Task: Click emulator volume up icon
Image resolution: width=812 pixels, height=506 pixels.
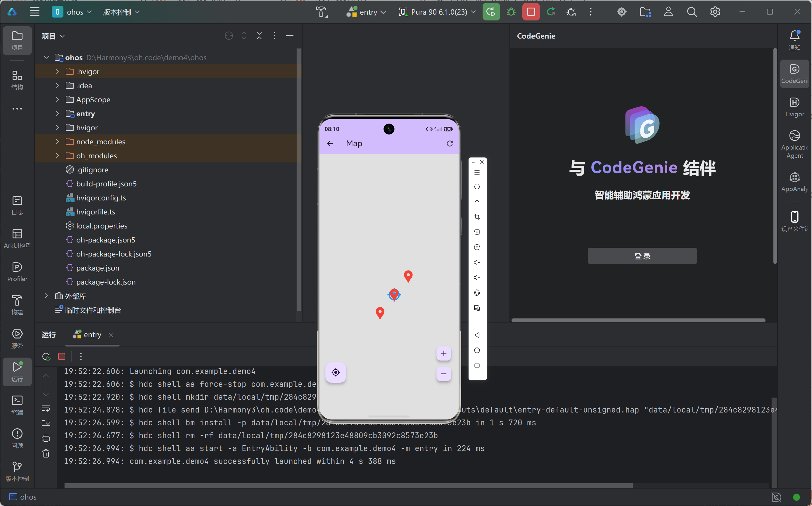Action: pos(477,262)
